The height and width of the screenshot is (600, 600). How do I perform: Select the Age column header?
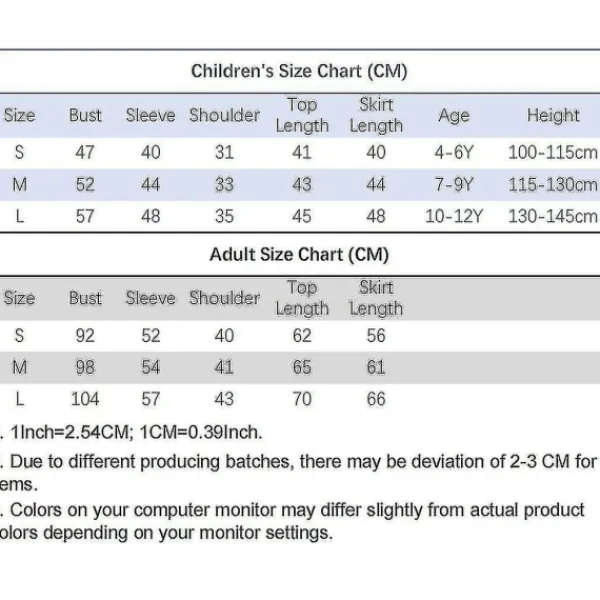453,115
